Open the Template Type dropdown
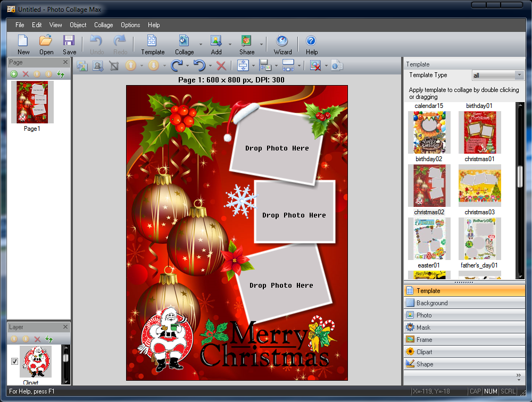Image resolution: width=532 pixels, height=402 pixels. click(x=498, y=75)
